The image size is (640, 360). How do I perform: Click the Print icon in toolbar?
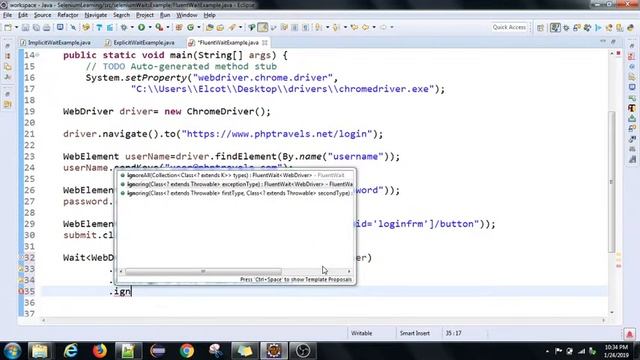[47, 27]
